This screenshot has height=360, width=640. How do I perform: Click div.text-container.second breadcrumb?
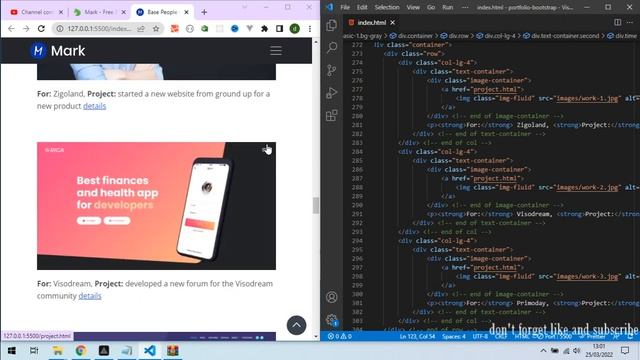(561, 36)
